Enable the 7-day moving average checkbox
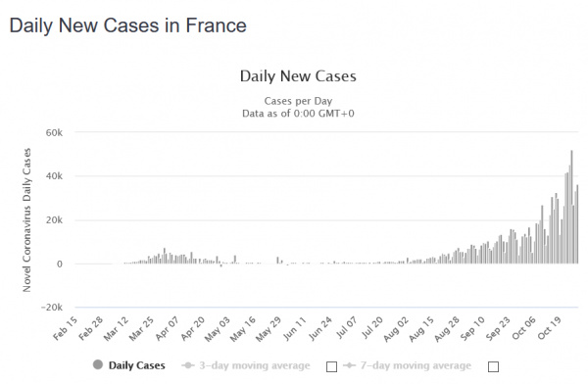 tap(493, 366)
